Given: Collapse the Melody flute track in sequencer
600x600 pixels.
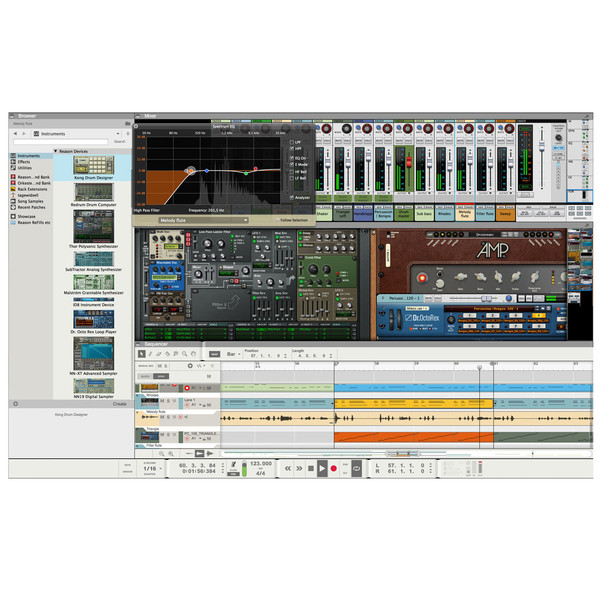Looking at the screenshot, I should [x=138, y=412].
